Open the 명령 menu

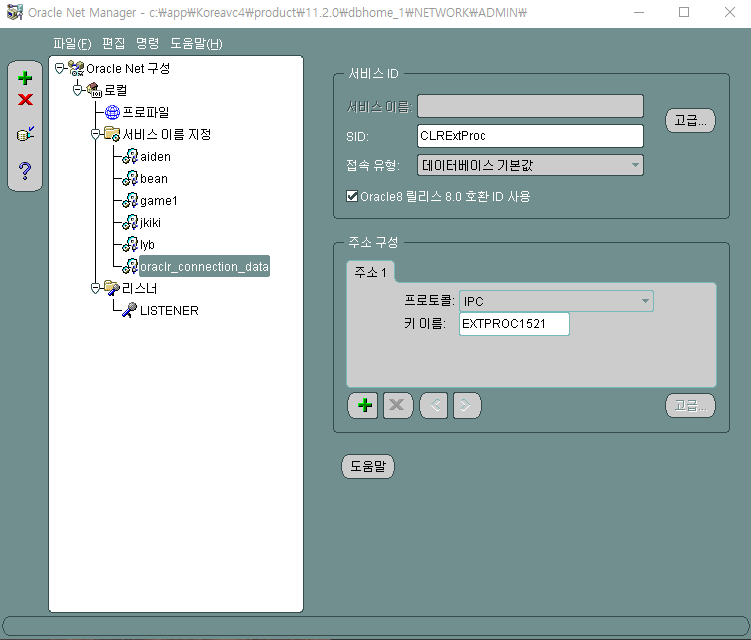tap(148, 44)
